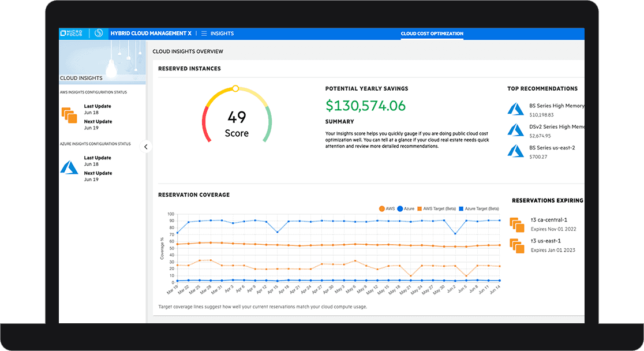Click AWS icon for t3 us-east-1 reservation

tap(517, 246)
